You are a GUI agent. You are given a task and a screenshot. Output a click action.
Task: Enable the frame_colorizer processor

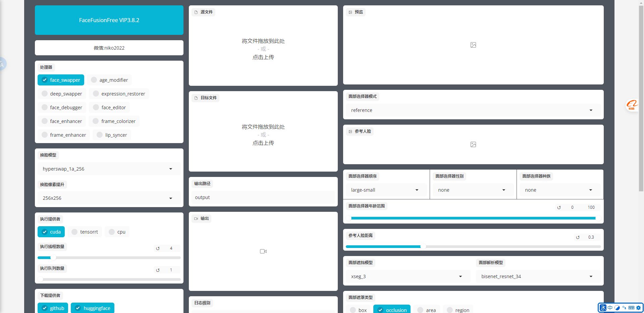click(114, 121)
